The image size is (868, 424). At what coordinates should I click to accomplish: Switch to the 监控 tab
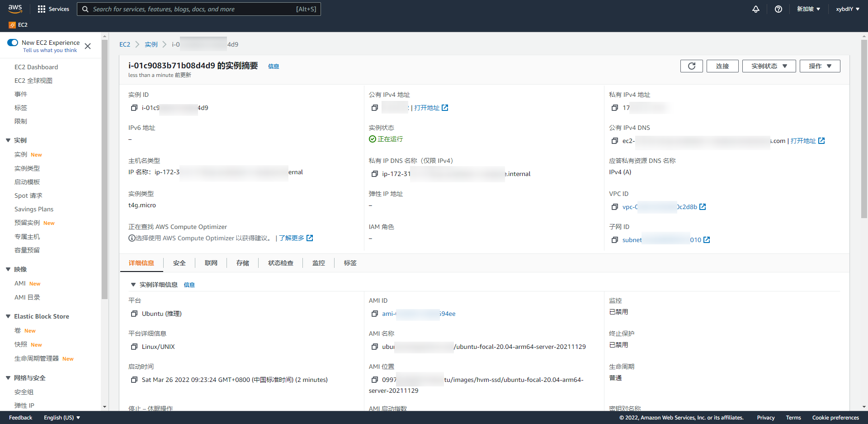coord(319,263)
